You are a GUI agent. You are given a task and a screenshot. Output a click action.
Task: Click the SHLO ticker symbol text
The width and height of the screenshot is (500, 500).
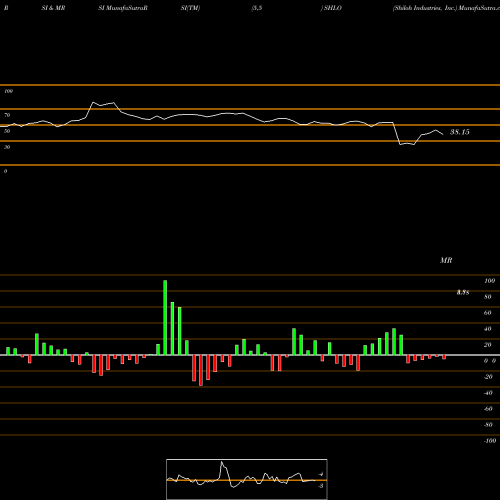coord(333,8)
